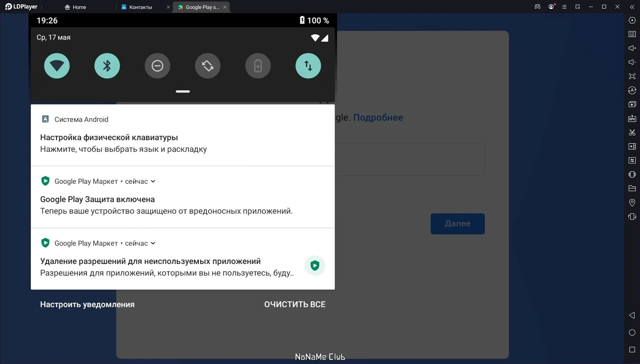Click the install APK icon
The height and width of the screenshot is (364, 640).
tap(632, 118)
